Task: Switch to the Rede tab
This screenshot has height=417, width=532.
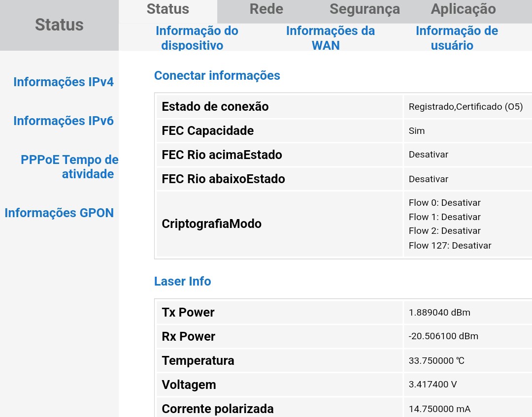Action: click(x=266, y=9)
